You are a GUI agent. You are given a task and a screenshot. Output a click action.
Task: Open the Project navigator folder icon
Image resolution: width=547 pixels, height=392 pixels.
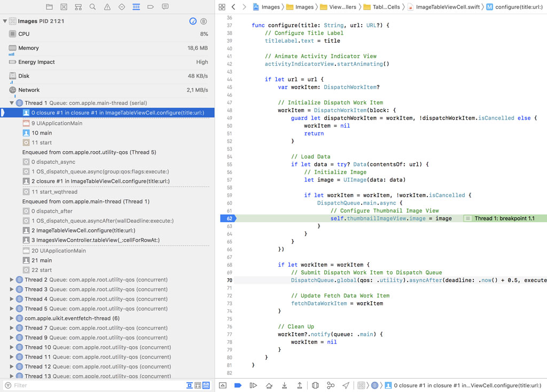pos(49,7)
